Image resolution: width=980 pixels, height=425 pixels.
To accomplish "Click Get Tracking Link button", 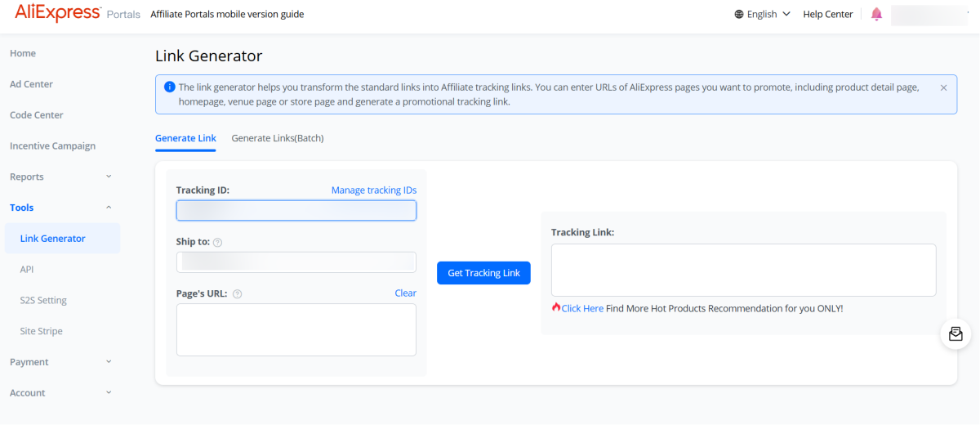I will pyautogui.click(x=483, y=273).
